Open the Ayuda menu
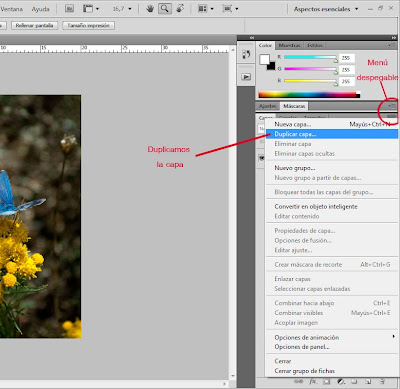This screenshot has width=400, height=389. pyautogui.click(x=40, y=9)
